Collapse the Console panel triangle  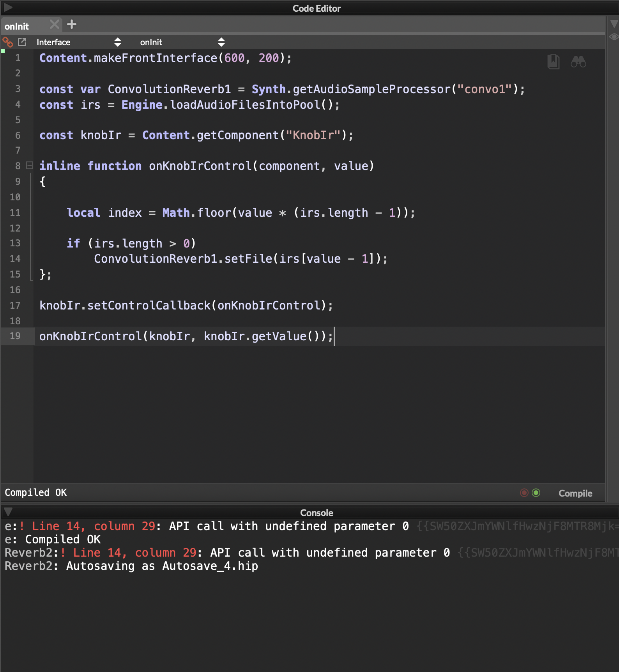click(x=8, y=511)
